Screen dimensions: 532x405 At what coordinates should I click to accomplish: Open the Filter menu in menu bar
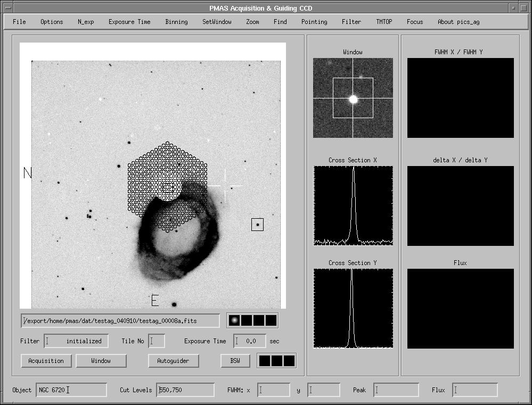[x=351, y=22]
